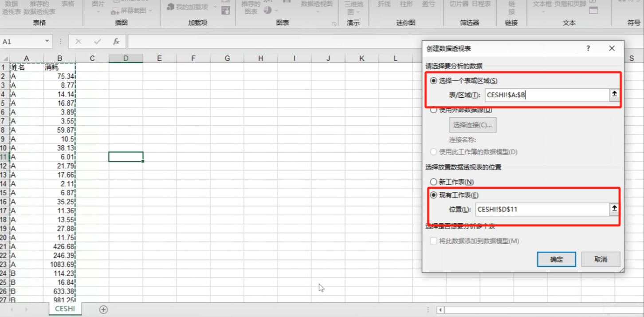Click cell with value 75.34

(x=59, y=76)
